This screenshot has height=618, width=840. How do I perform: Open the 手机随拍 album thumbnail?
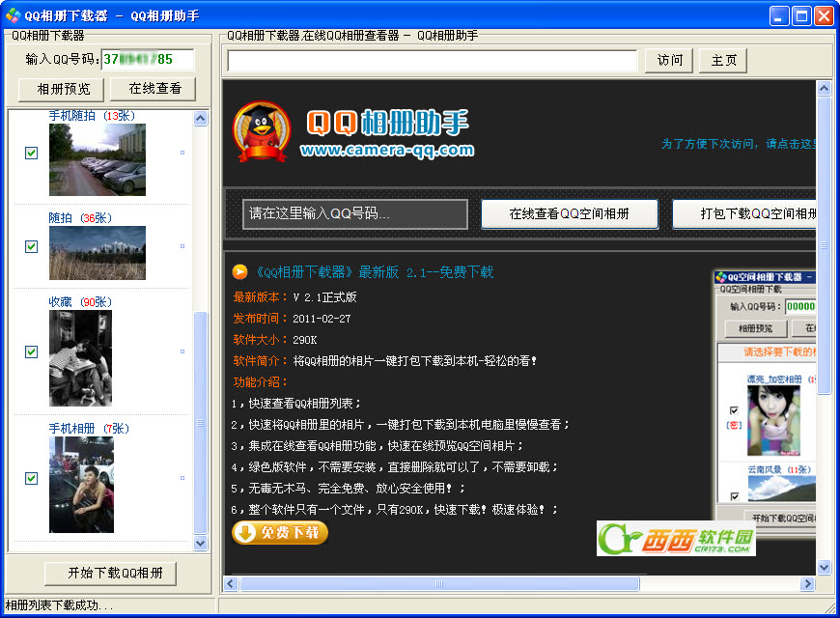[x=98, y=159]
